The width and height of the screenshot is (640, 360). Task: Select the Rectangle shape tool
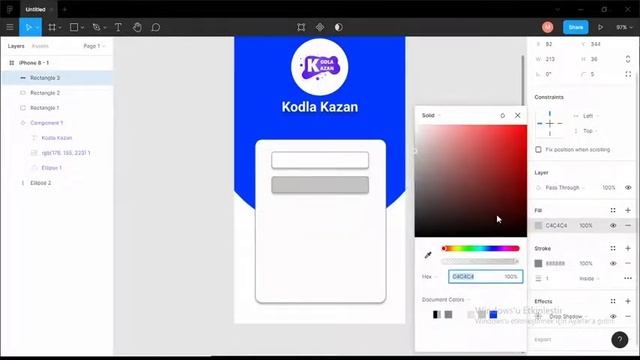(x=74, y=27)
